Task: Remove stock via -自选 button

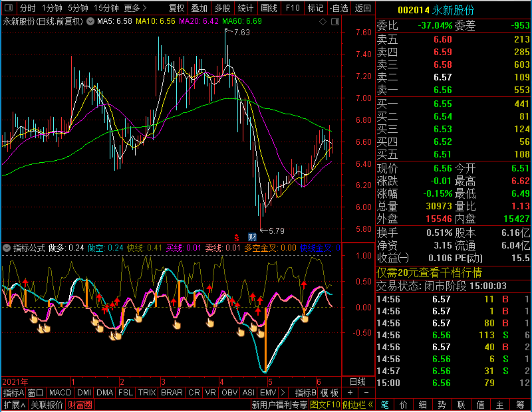Action: [339, 8]
